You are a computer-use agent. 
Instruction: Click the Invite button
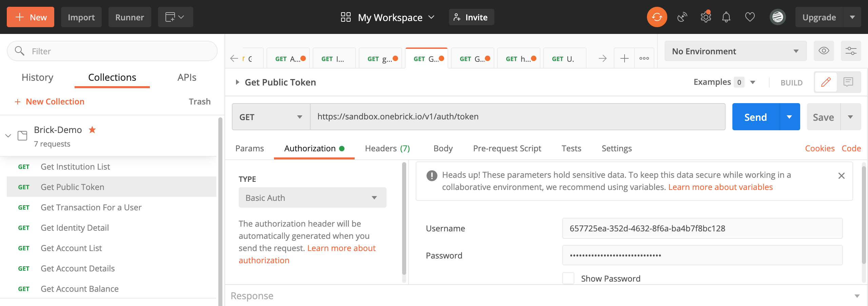471,17
